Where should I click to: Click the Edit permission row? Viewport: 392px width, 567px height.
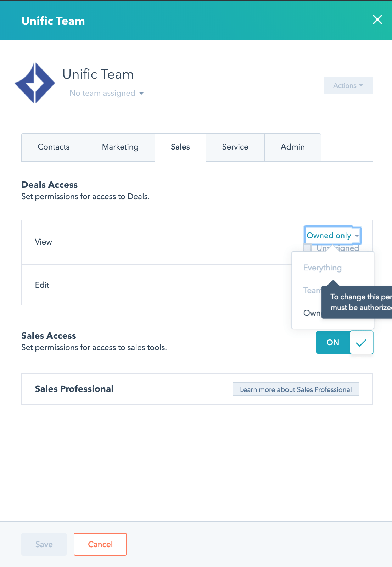point(142,285)
